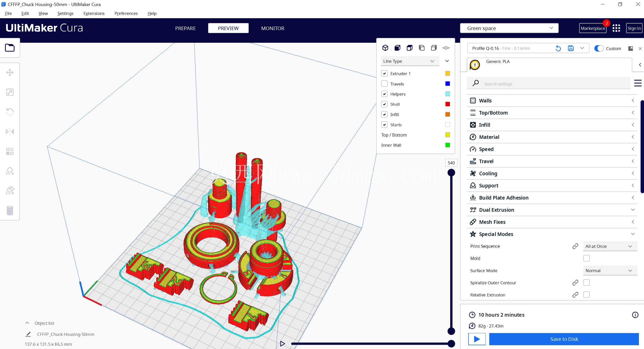Enable the Mold checkbox

(x=586, y=258)
